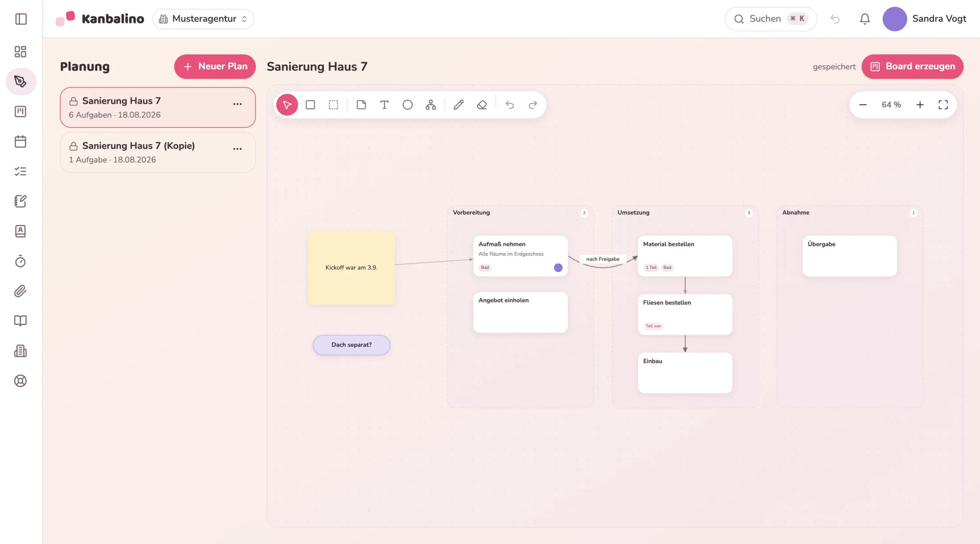Open the calendar icon in sidebar
980x544 pixels.
pos(20,142)
